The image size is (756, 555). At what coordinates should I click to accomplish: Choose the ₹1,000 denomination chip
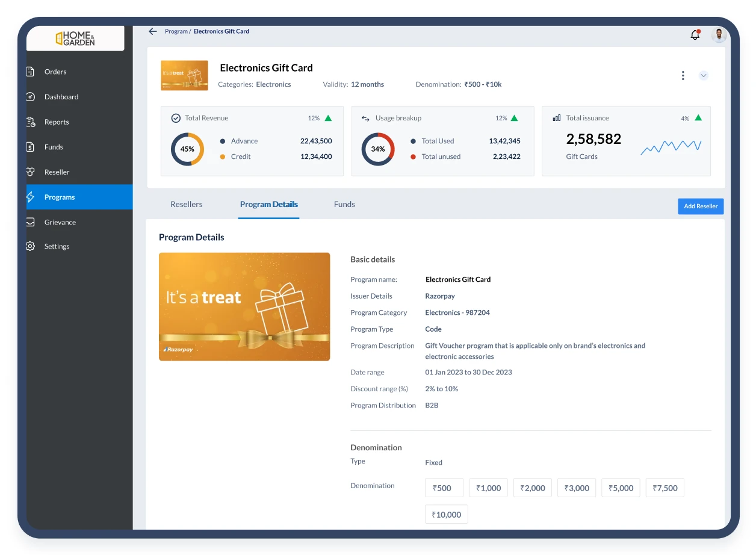(488, 488)
